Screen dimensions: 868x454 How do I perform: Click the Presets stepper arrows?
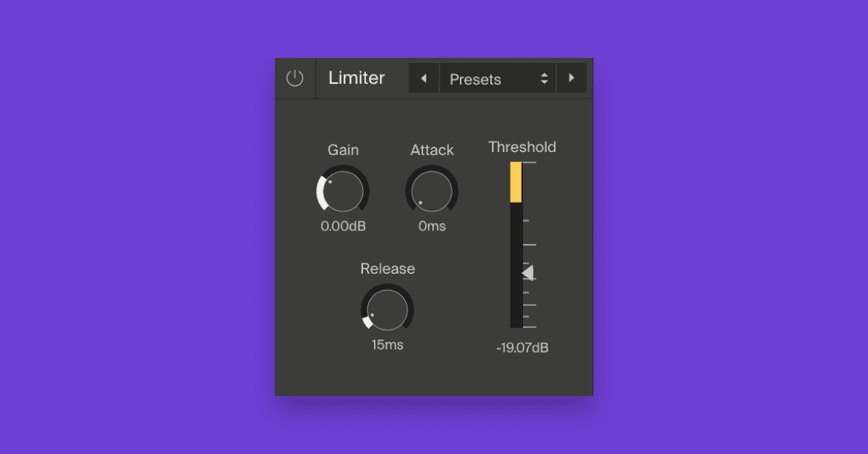544,78
